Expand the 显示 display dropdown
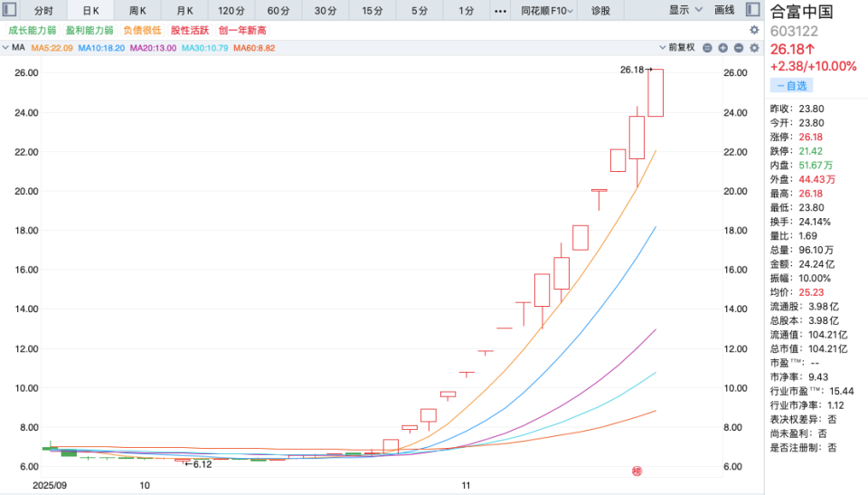Screen dimensions: 868x495 point(685,10)
